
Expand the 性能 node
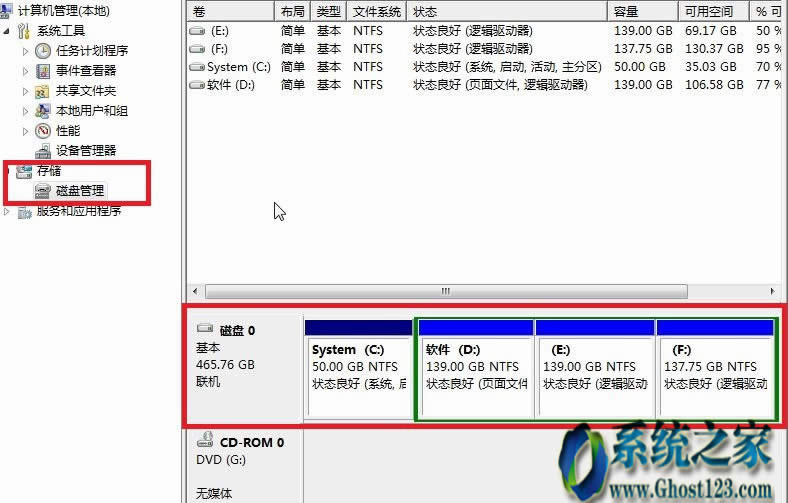[x=25, y=131]
